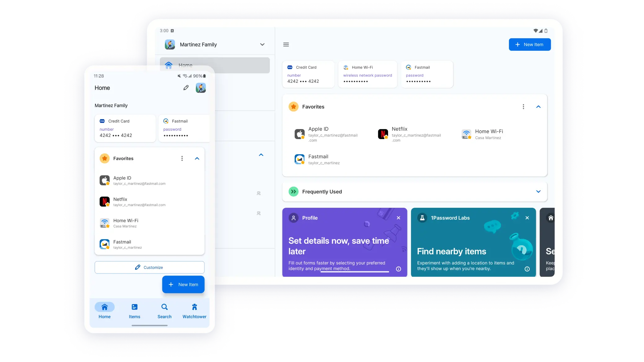Click the New Item button
The height and width of the screenshot is (362, 644).
[x=529, y=44]
